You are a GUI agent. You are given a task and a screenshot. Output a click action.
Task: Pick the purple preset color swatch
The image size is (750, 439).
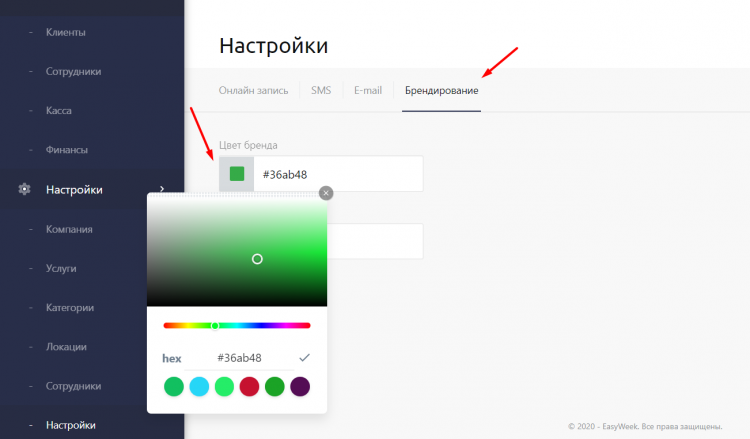point(300,386)
